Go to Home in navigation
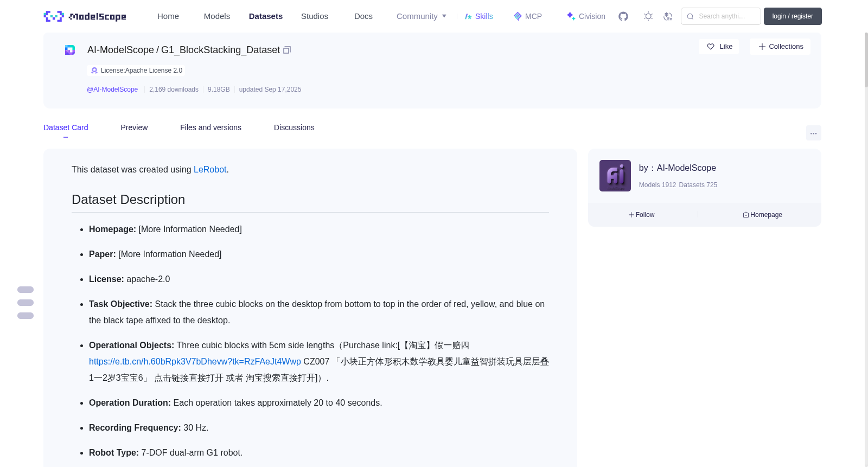Viewport: 868px width, 467px height. click(x=168, y=16)
